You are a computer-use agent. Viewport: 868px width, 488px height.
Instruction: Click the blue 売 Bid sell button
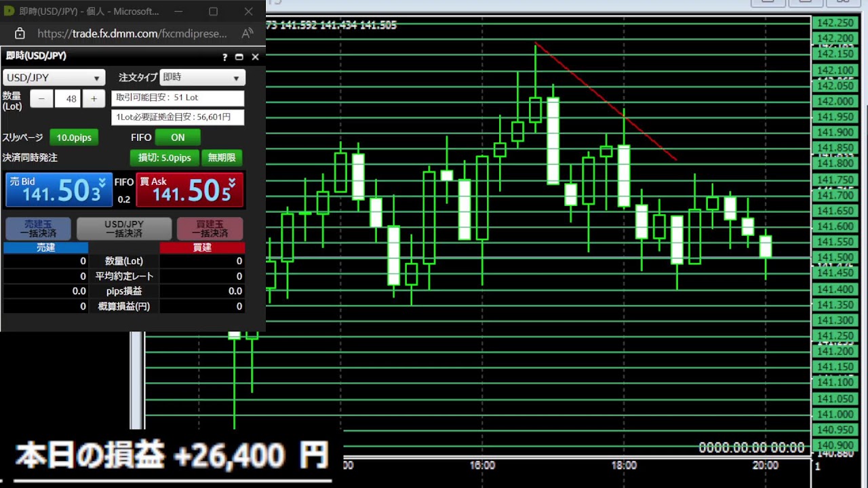58,190
